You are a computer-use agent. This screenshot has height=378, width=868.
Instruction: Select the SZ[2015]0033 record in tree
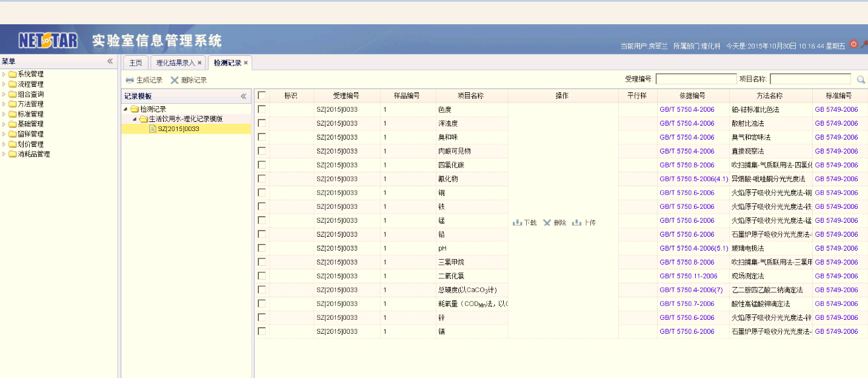(x=178, y=129)
